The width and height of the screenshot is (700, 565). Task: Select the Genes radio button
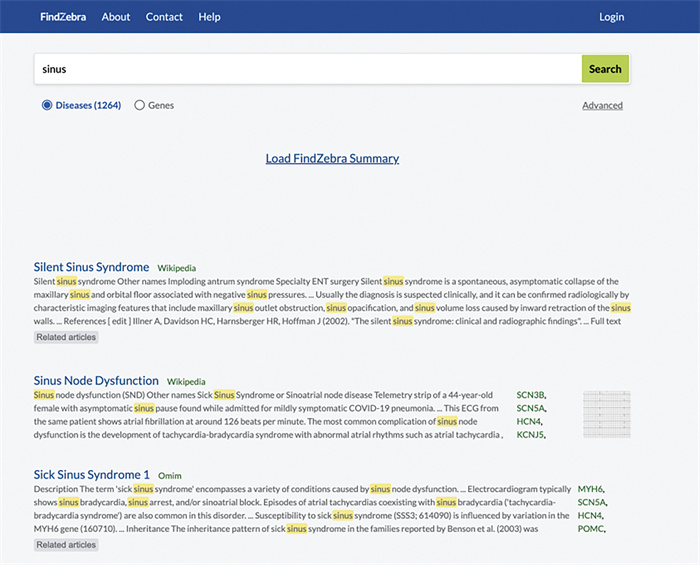[139, 105]
